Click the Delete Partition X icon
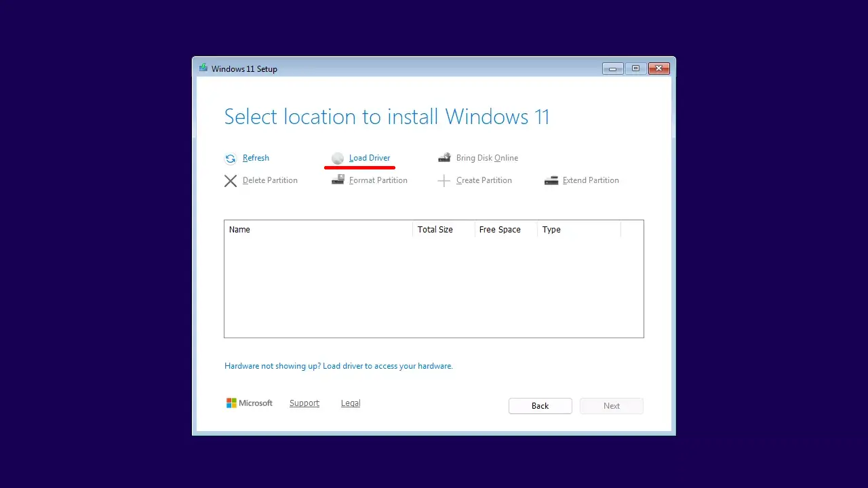Screen dimensions: 868x488 click(x=231, y=181)
